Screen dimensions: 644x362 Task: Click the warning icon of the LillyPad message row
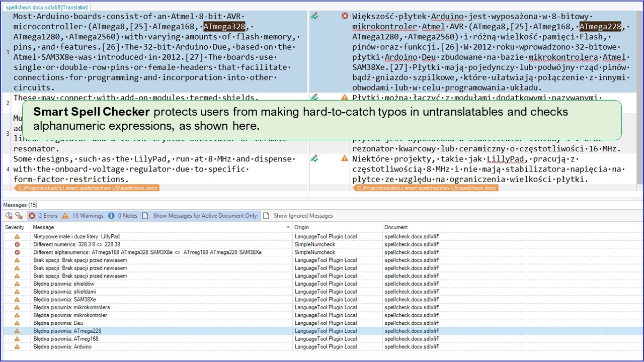(x=17, y=236)
